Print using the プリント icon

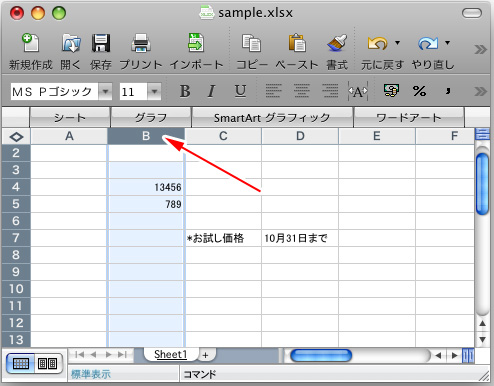[141, 43]
